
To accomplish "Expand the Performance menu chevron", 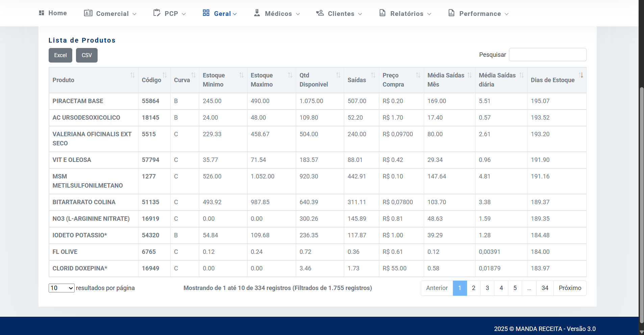I will (507, 14).
